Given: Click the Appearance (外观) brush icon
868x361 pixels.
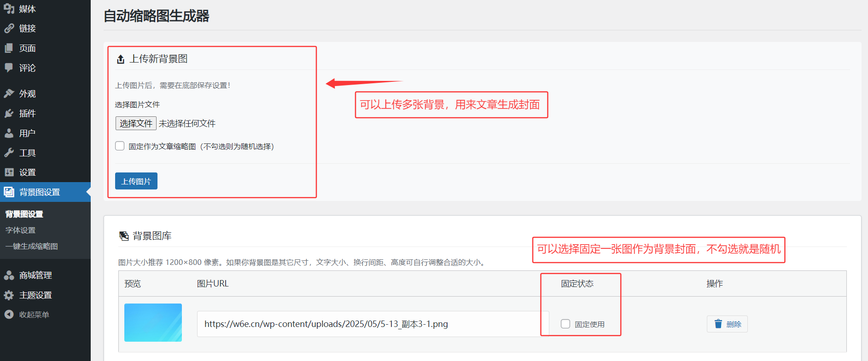Looking at the screenshot, I should coord(9,94).
